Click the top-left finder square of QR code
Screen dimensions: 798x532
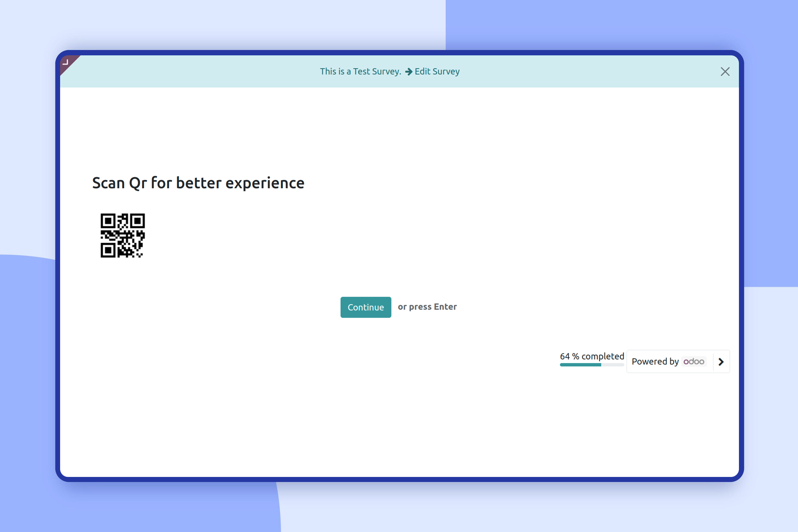point(108,221)
